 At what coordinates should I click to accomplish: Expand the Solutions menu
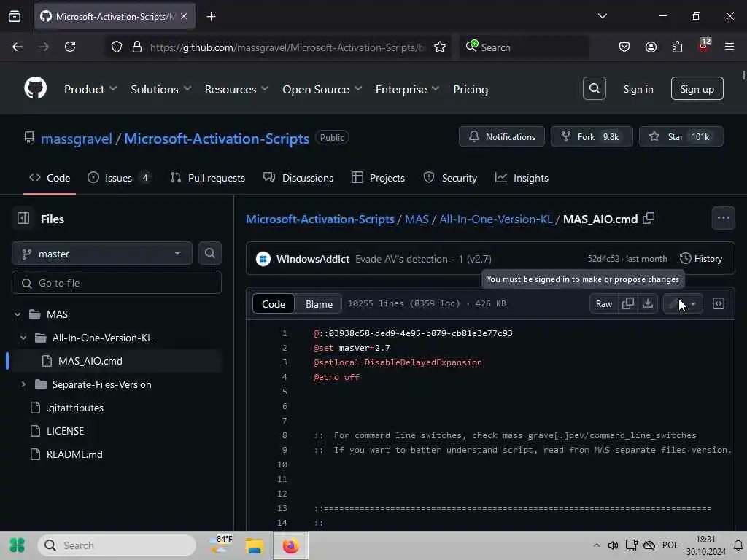(160, 89)
